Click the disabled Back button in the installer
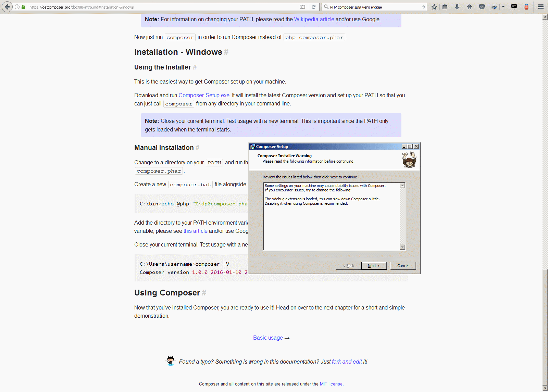 click(348, 266)
